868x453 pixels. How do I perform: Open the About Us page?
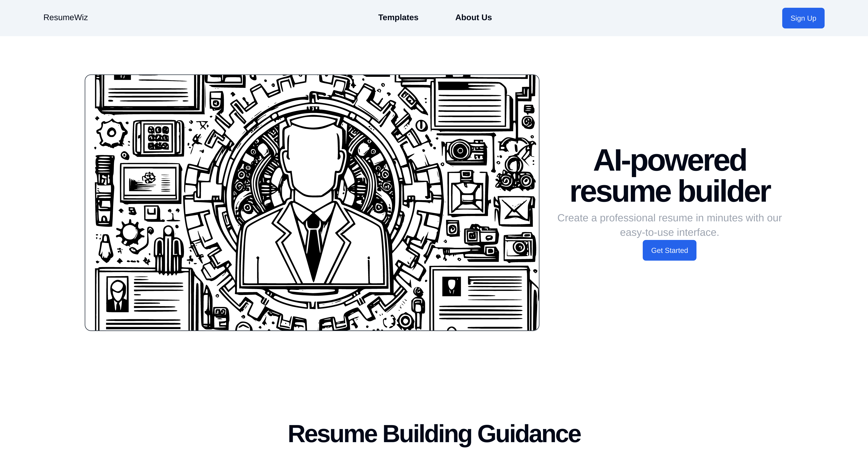(x=474, y=17)
